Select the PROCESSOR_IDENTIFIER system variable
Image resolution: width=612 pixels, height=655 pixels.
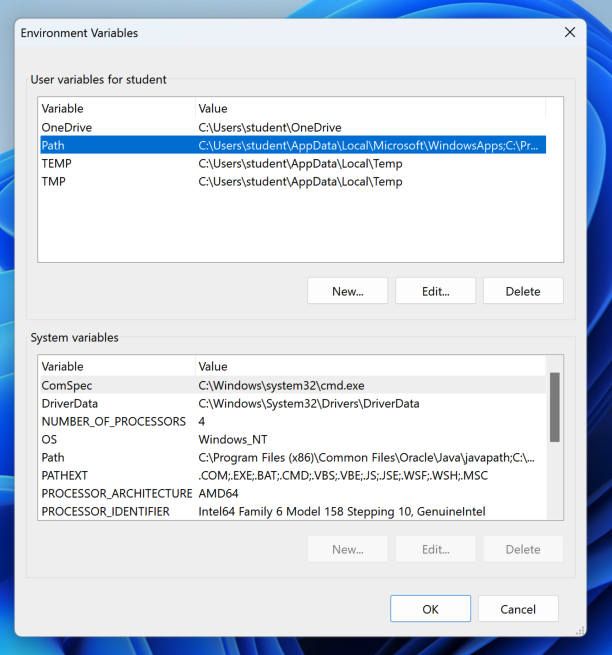293,511
